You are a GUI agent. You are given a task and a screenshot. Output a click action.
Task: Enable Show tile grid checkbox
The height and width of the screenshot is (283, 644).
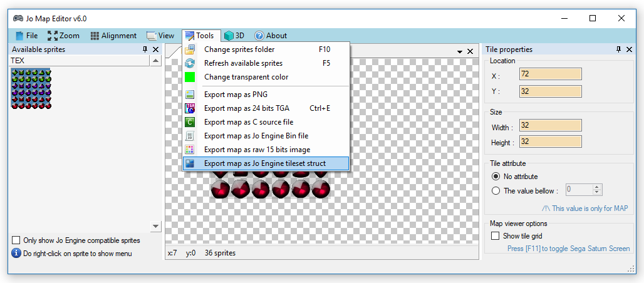496,236
